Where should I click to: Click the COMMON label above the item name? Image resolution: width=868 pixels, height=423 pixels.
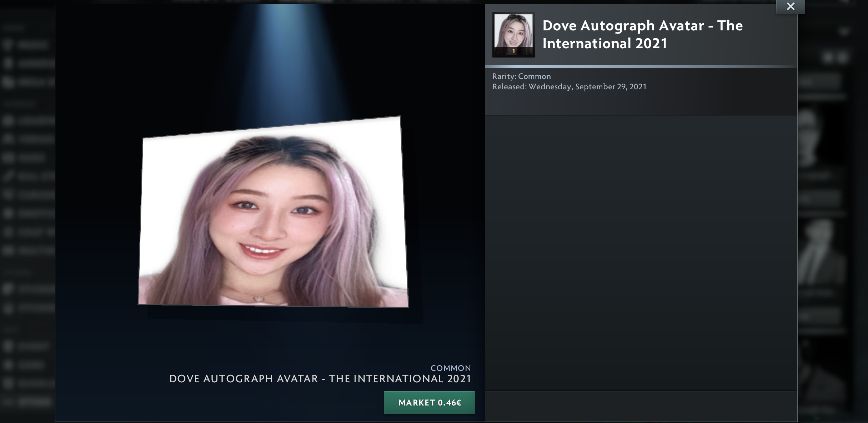450,368
